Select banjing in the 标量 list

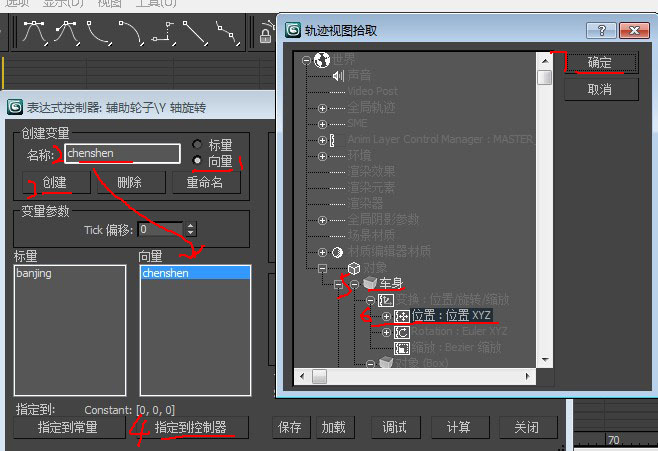70,273
